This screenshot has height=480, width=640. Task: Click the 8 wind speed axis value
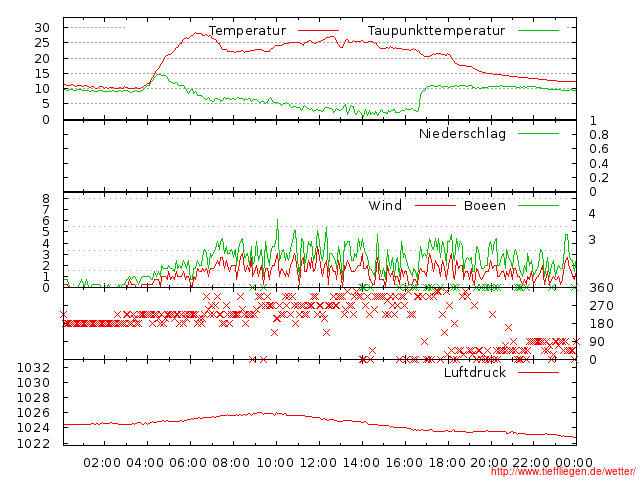point(46,199)
